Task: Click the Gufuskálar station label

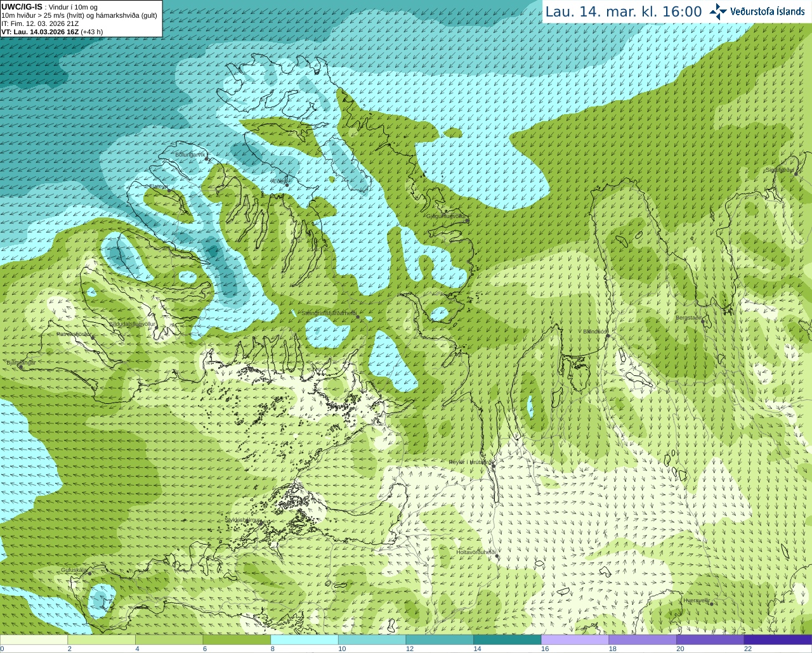Action: coord(74,570)
